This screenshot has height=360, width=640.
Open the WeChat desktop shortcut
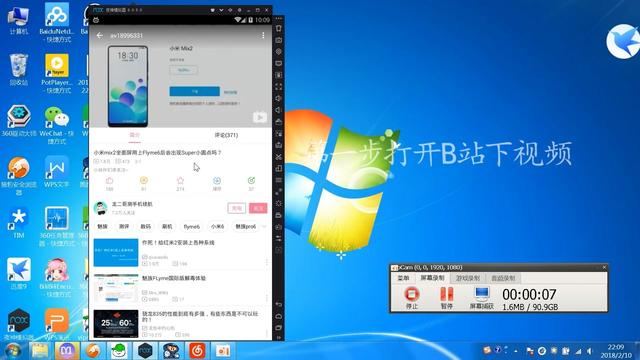(x=57, y=125)
